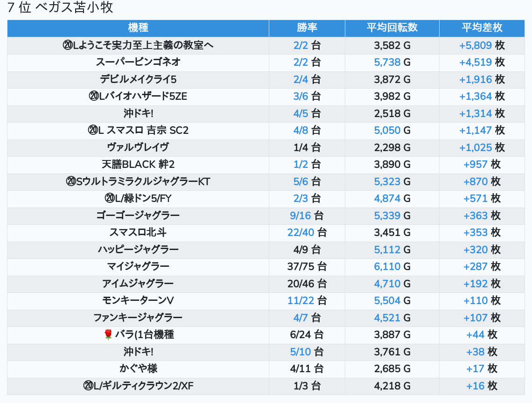This screenshot has width=532, height=403.
Task: Select 沖ドキ! in the +38 枚 row
Action: [x=138, y=352]
